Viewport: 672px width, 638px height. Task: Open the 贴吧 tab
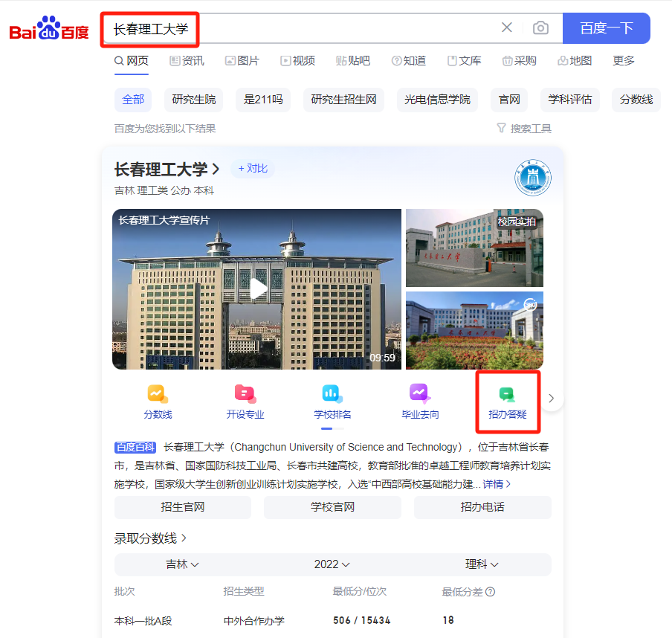coord(353,61)
